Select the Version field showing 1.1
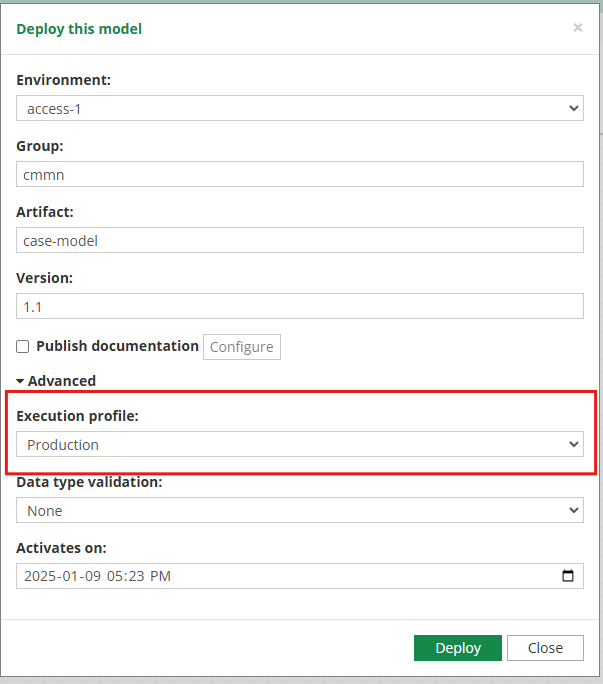The height and width of the screenshot is (684, 603). point(300,306)
